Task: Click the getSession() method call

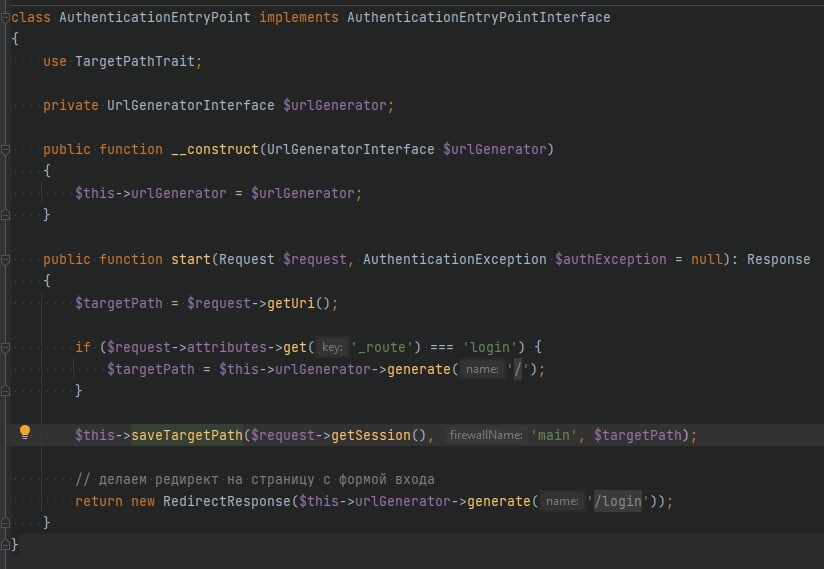Action: [x=378, y=436]
